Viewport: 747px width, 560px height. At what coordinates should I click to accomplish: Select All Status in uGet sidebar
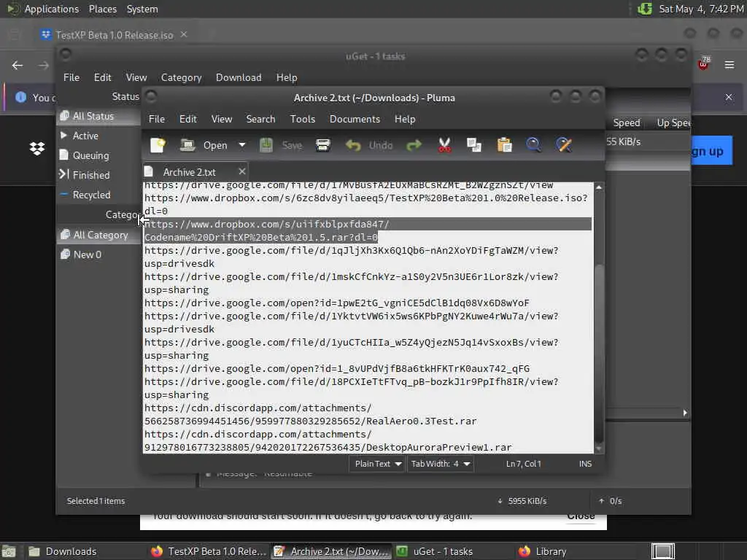pos(99,116)
